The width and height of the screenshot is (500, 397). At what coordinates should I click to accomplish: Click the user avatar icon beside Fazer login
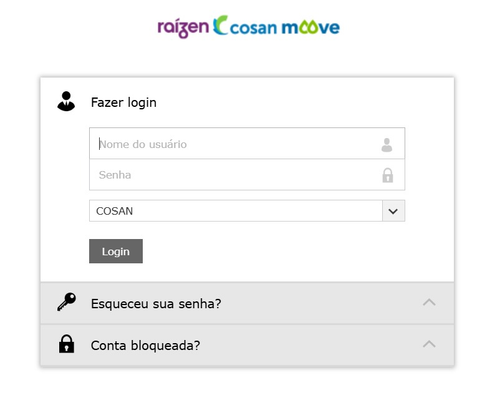click(66, 101)
